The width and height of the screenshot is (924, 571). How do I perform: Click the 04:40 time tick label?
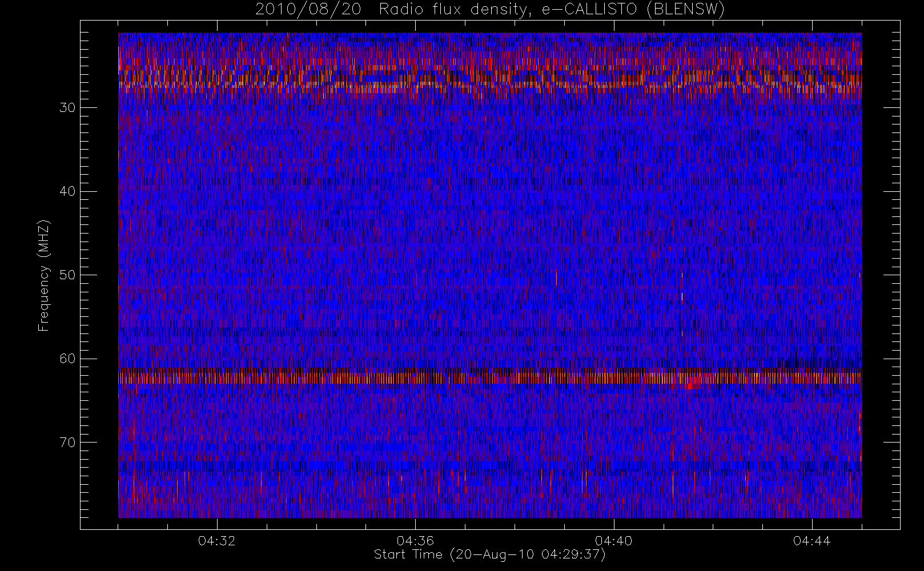coord(613,541)
